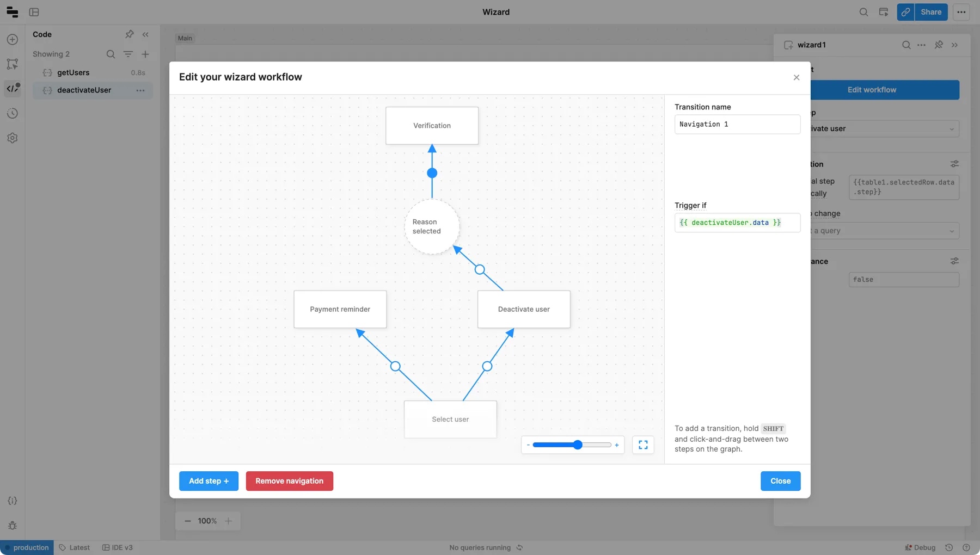This screenshot has height=555, width=980.
Task: Open the State braces icon in sidebar
Action: 13,501
